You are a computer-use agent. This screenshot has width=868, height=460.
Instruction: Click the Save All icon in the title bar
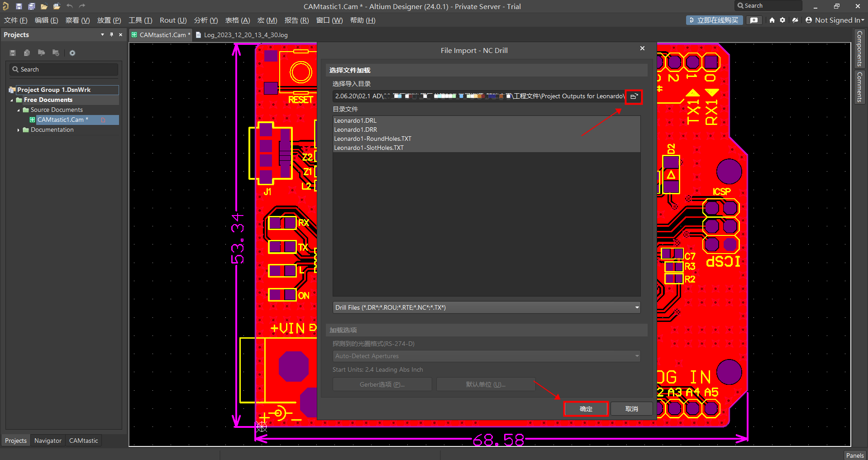[32, 6]
